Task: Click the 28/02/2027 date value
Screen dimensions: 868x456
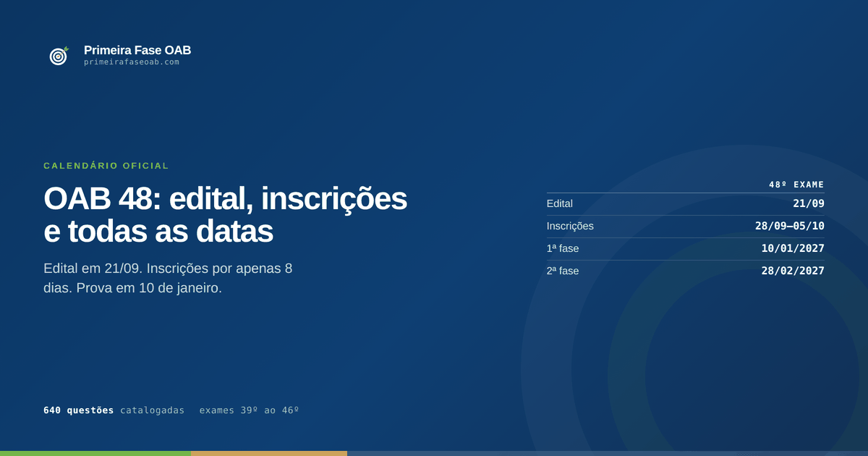Action: [793, 271]
